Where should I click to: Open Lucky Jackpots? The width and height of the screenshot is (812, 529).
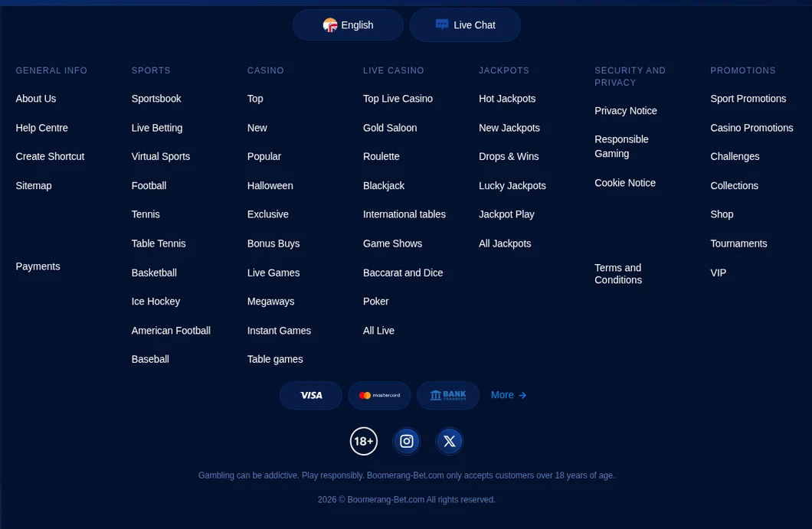512,185
